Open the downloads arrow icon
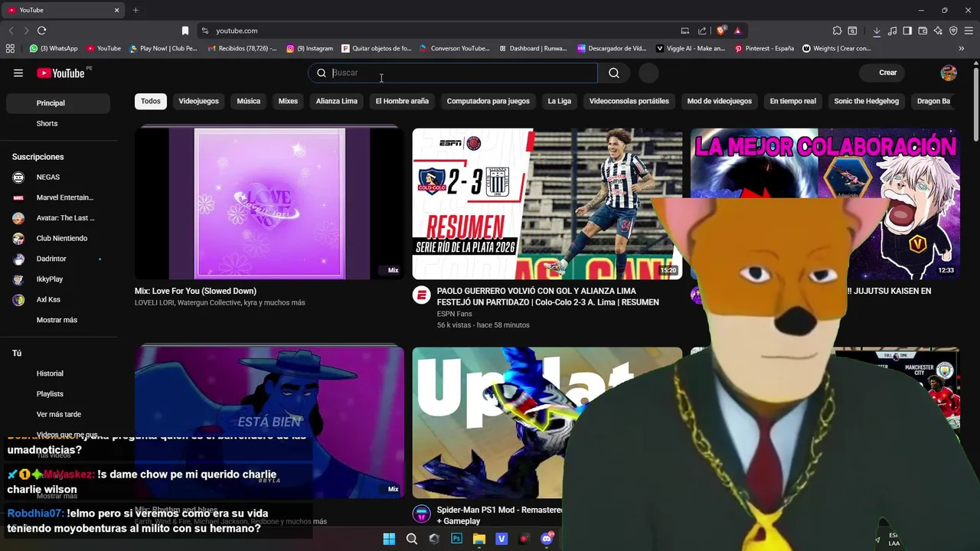The height and width of the screenshot is (551, 980). pos(877,31)
